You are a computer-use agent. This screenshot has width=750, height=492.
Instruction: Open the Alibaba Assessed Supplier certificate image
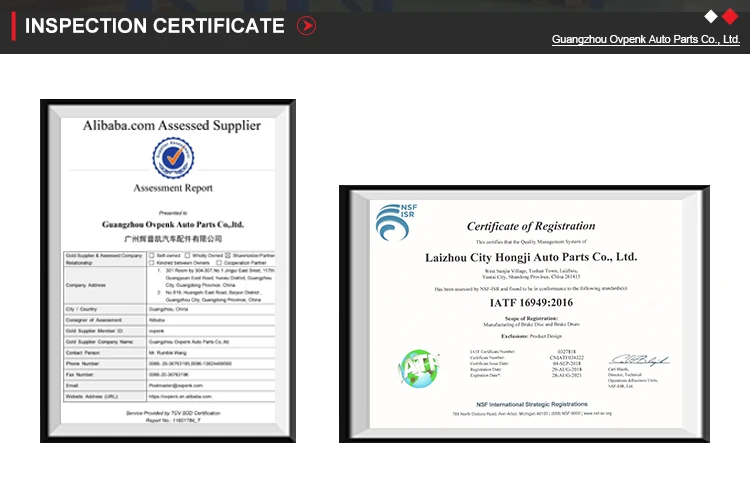[x=168, y=271]
